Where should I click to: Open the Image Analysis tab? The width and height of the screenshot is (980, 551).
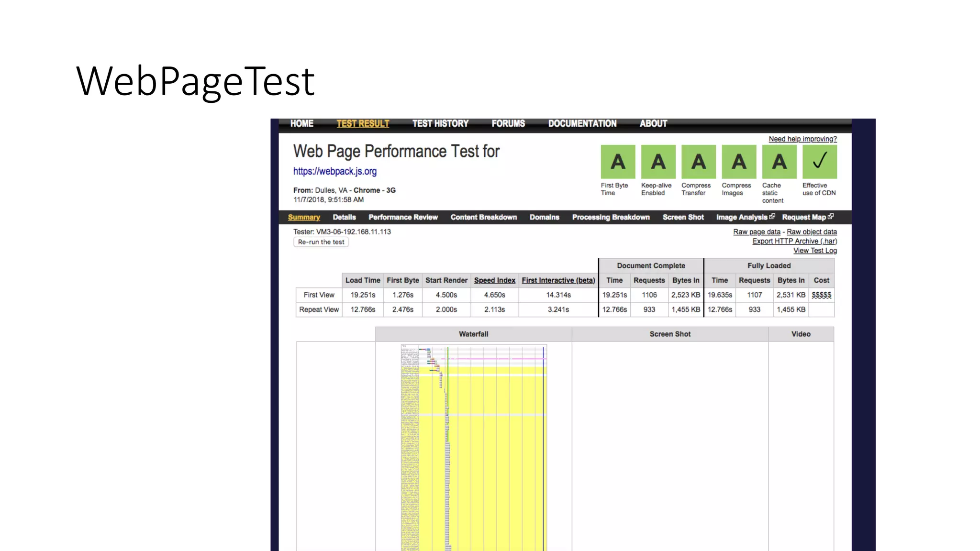coord(742,217)
